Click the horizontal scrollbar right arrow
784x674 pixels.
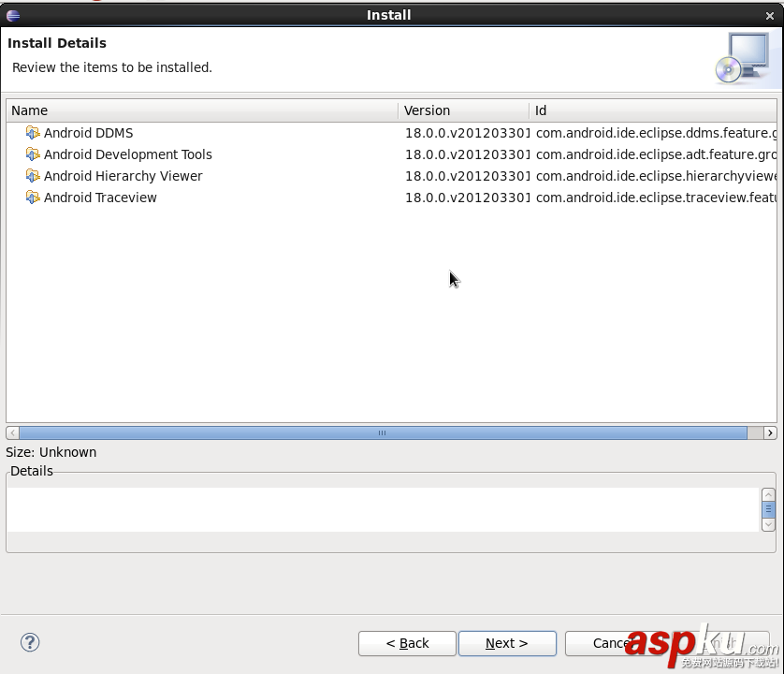pos(770,432)
